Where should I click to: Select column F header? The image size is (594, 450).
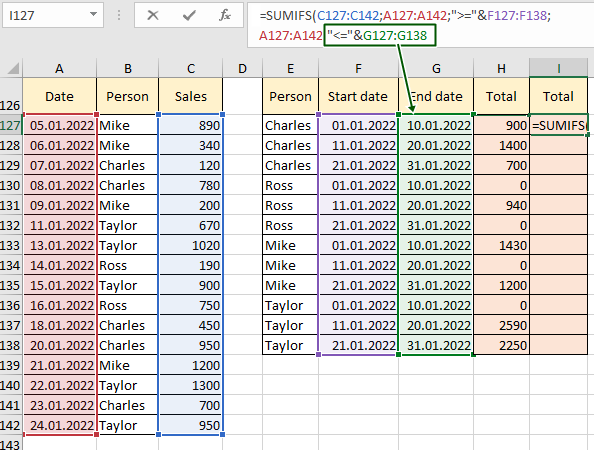[x=358, y=69]
